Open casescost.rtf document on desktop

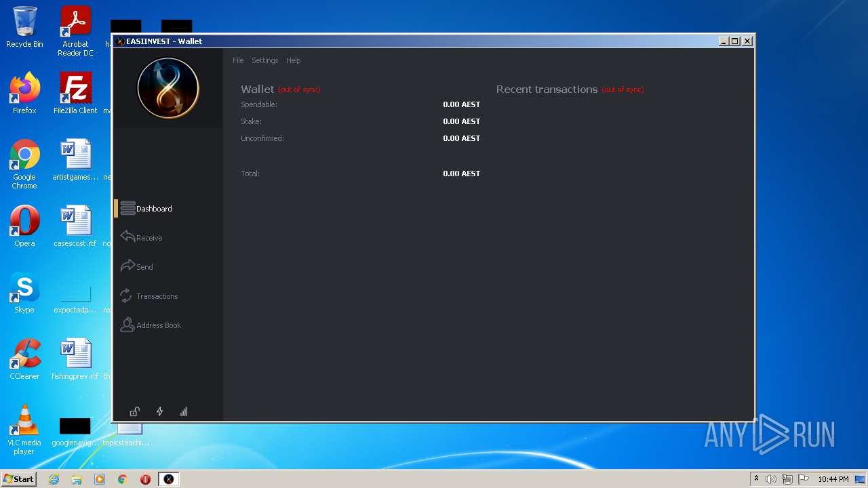[75, 226]
